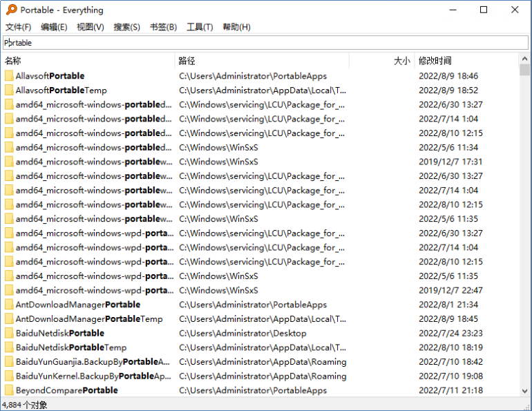Viewport: 532px width, 411px height.
Task: Click the Portable - Everything window title
Action: pyautogui.click(x=61, y=10)
